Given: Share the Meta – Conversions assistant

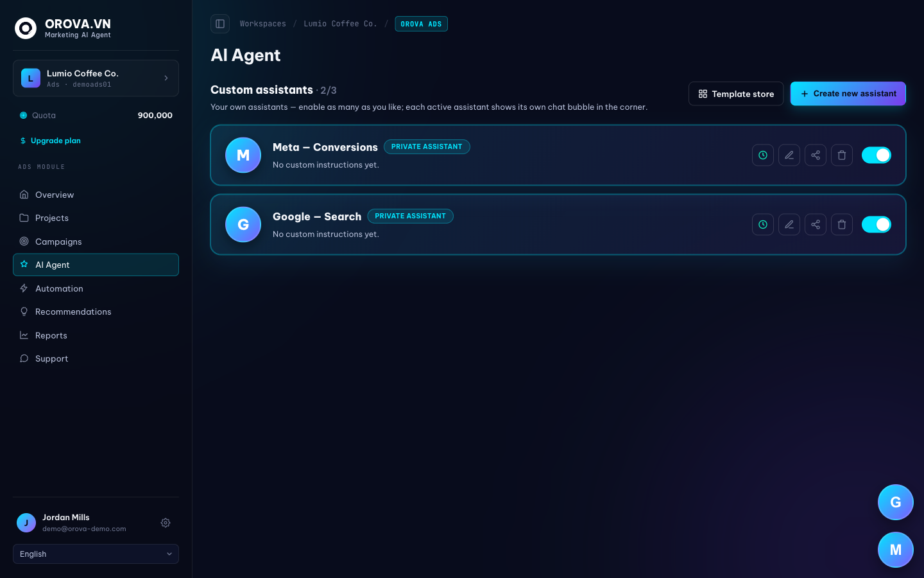Looking at the screenshot, I should pyautogui.click(x=816, y=155).
